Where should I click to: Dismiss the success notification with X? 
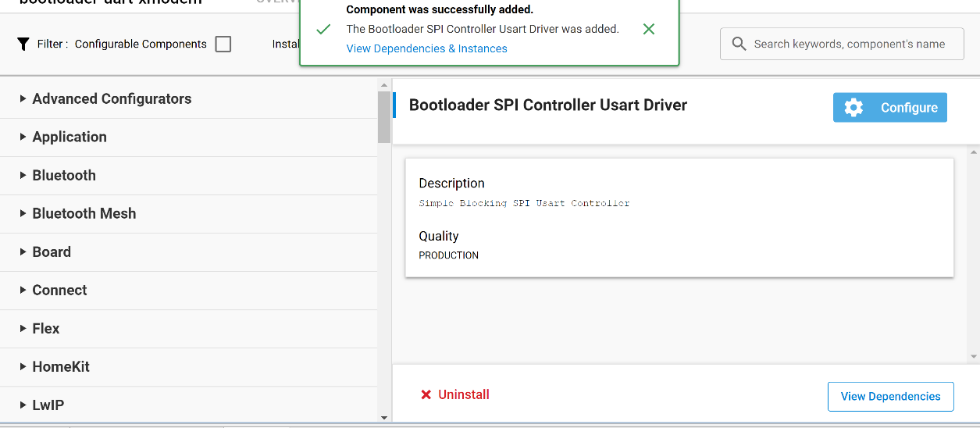click(x=648, y=30)
